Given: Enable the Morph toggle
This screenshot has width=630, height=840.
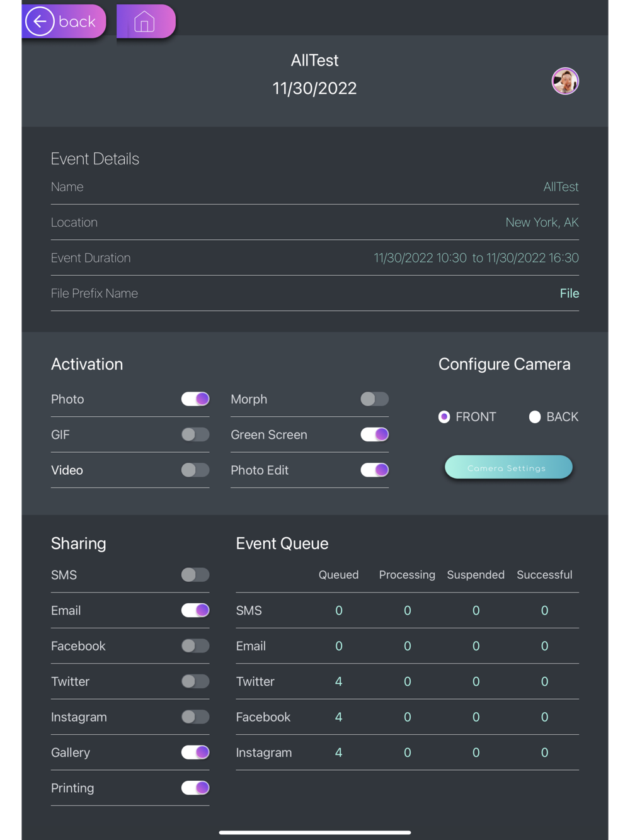Looking at the screenshot, I should point(374,399).
